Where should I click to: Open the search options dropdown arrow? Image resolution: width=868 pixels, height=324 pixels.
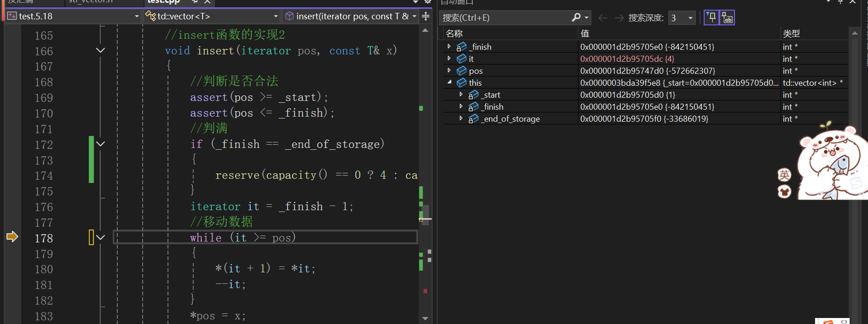point(586,18)
